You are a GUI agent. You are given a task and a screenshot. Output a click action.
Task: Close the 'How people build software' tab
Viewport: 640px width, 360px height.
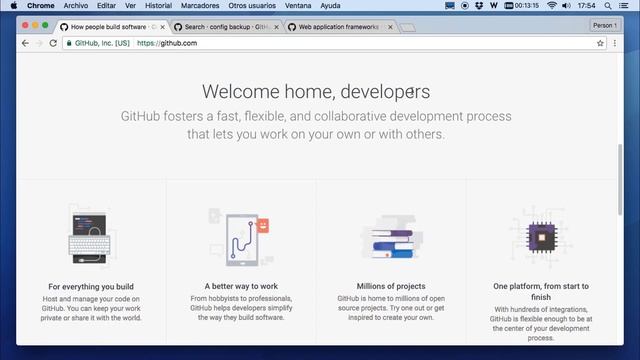coord(162,27)
